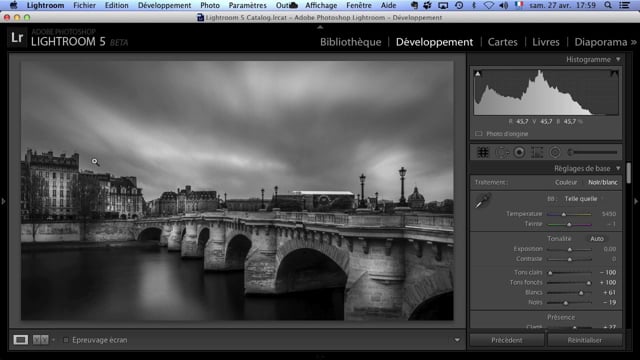Open Notification Center list icon
Viewport: 640px width, 360px height.
click(x=624, y=5)
